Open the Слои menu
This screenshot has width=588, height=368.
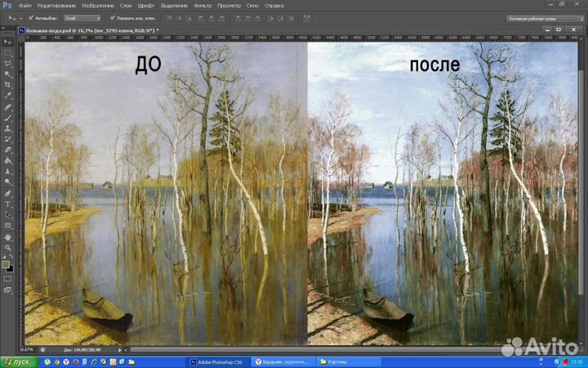click(x=126, y=6)
